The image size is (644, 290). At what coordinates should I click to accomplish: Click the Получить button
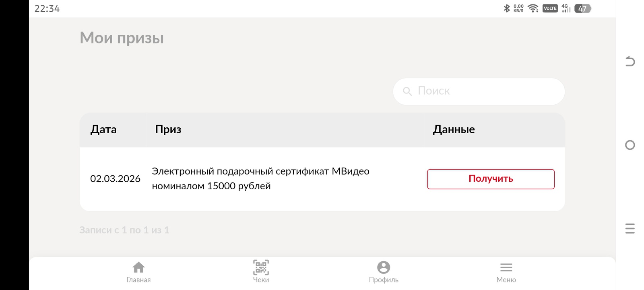pos(491,179)
